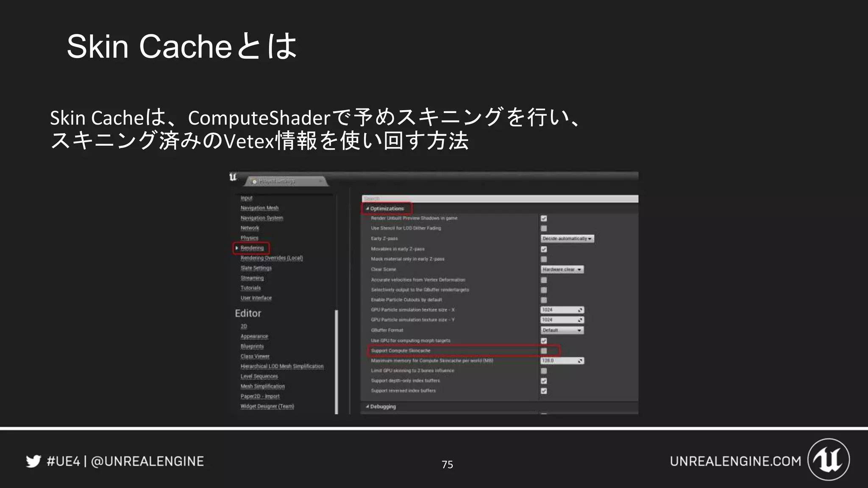Viewport: 868px width, 488px height.
Task: Click the slide page number 75
Action: pos(447,465)
